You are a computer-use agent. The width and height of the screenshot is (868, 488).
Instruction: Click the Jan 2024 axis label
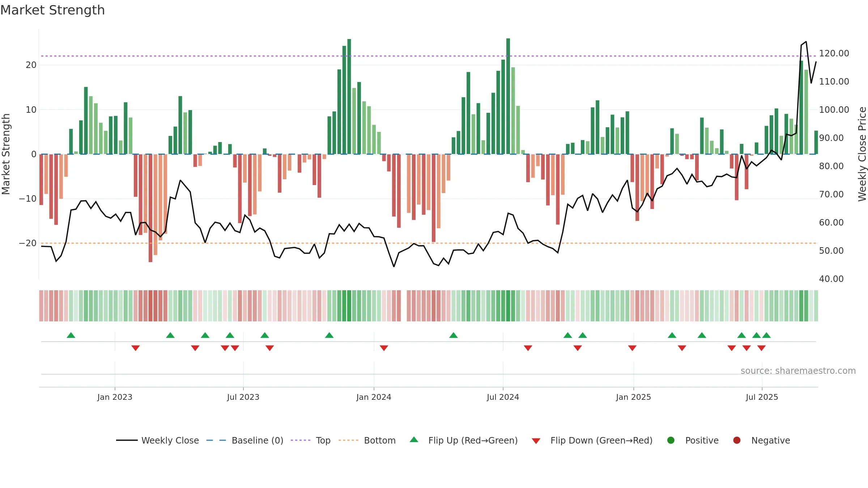[x=374, y=397]
